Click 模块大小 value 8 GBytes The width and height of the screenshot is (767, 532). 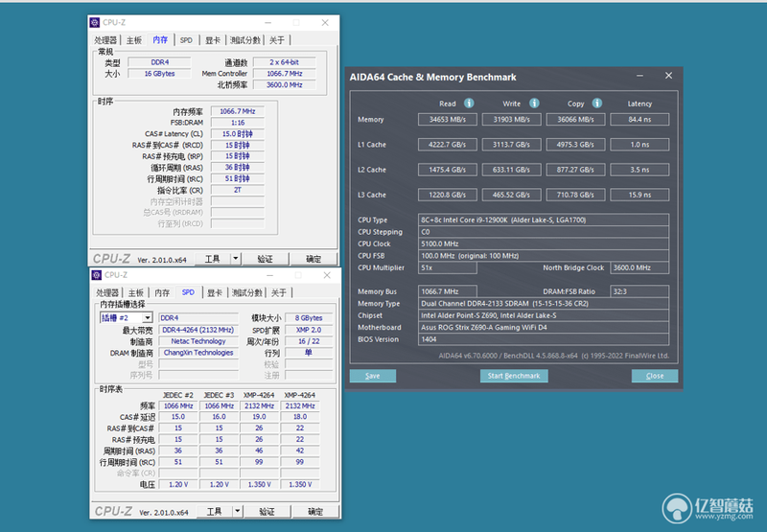(309, 318)
